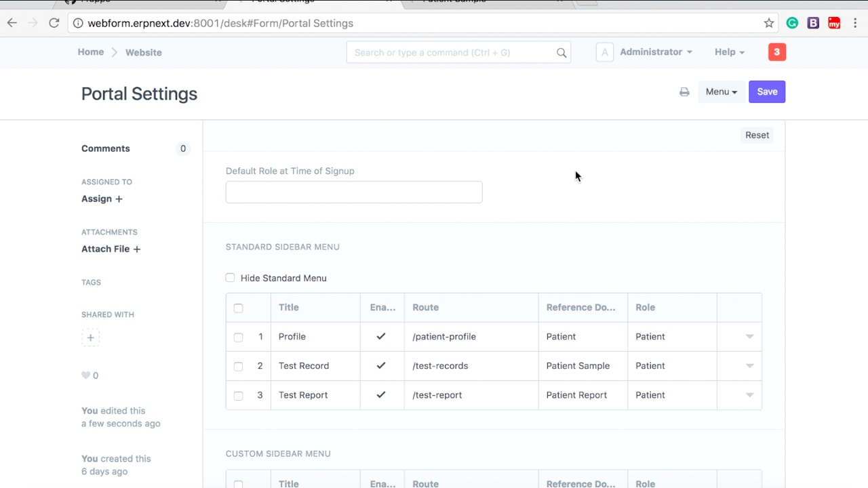Click the Assign link in the sidebar
The image size is (868, 488).
96,199
